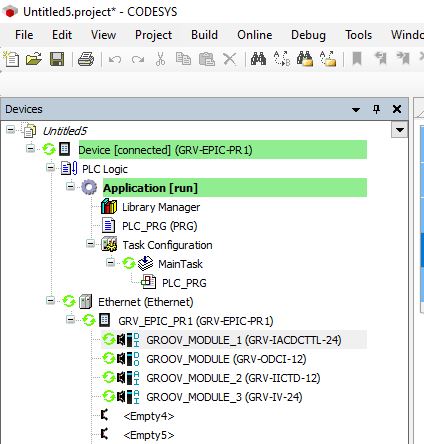Click the Library Manager books icon
This screenshot has height=444, width=424.
(x=109, y=207)
